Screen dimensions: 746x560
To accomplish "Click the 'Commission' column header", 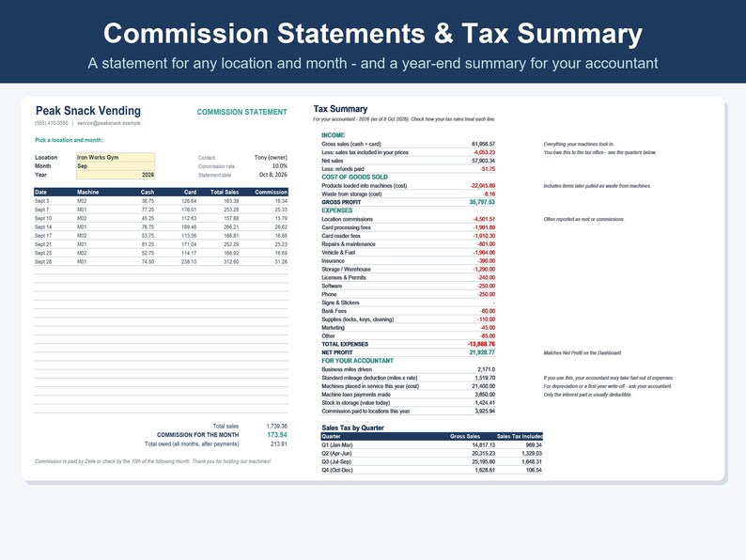I will pos(272,193).
